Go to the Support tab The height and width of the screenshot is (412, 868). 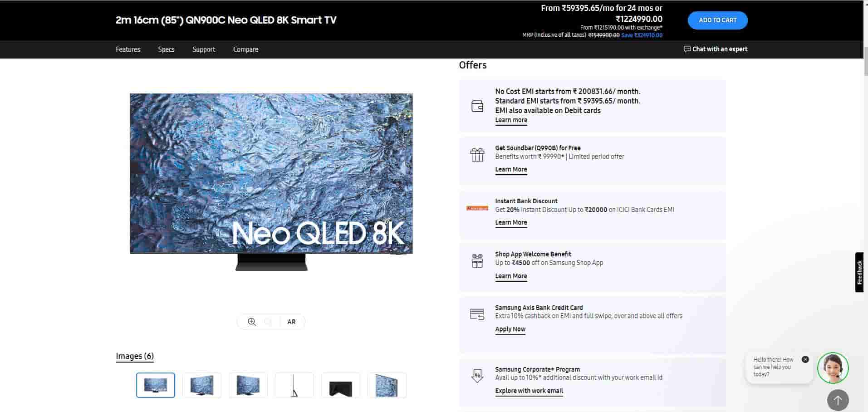pyautogui.click(x=204, y=49)
